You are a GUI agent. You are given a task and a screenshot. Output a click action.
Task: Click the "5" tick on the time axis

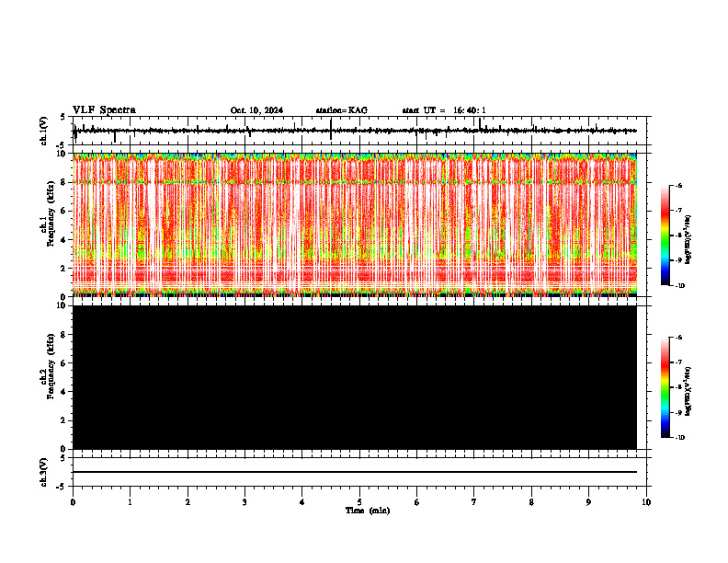(359, 502)
